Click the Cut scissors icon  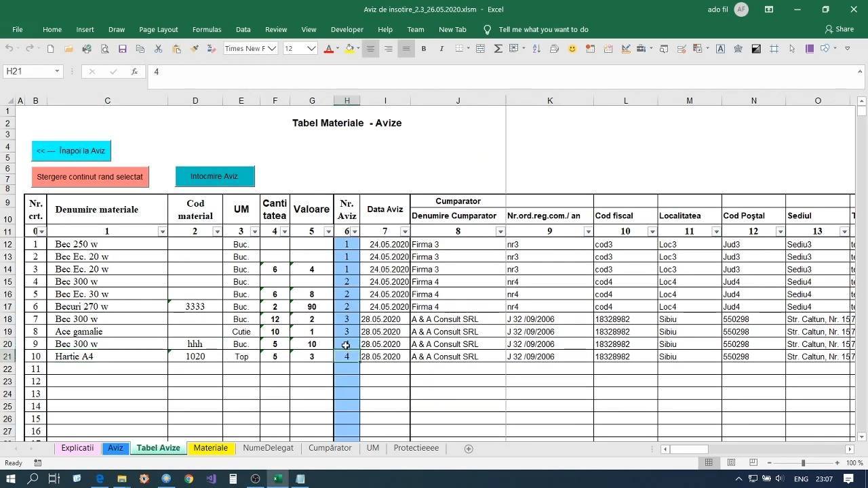tap(158, 49)
